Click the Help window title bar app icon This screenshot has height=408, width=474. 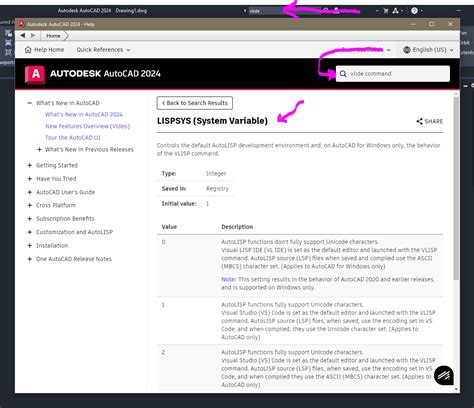tap(21, 24)
